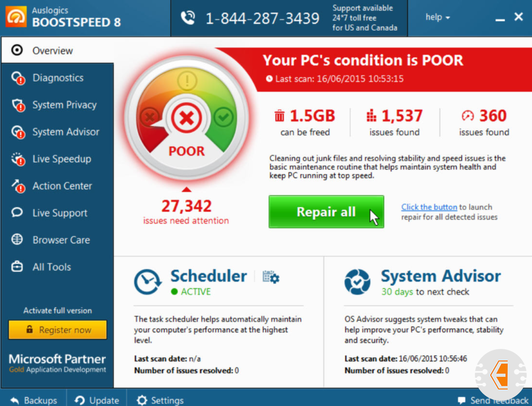Viewport: 532px width, 406px height.
Task: Click the Browser Care globe icon
Action: click(x=17, y=240)
